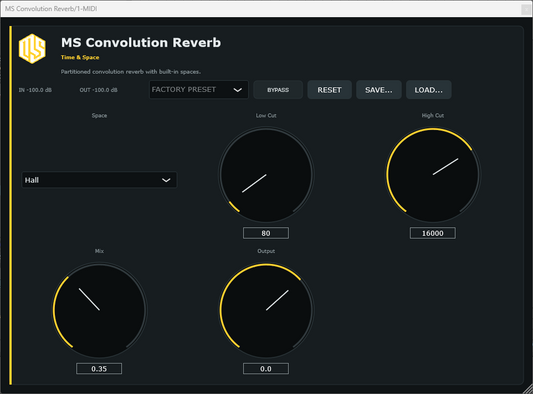The image size is (533, 394).
Task: Open the Factory Preset dropdown
Action: 199,90
